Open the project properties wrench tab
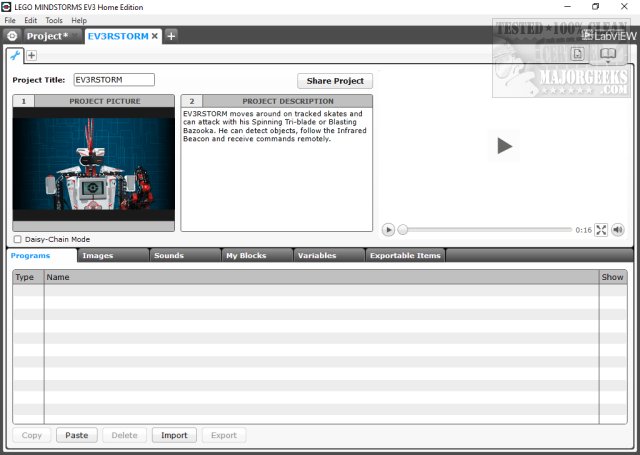 15,55
